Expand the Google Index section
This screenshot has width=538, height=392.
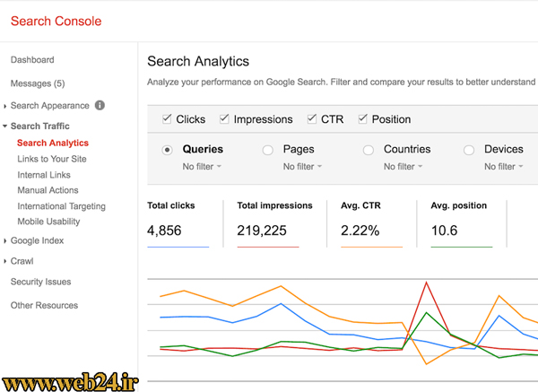[4, 241]
